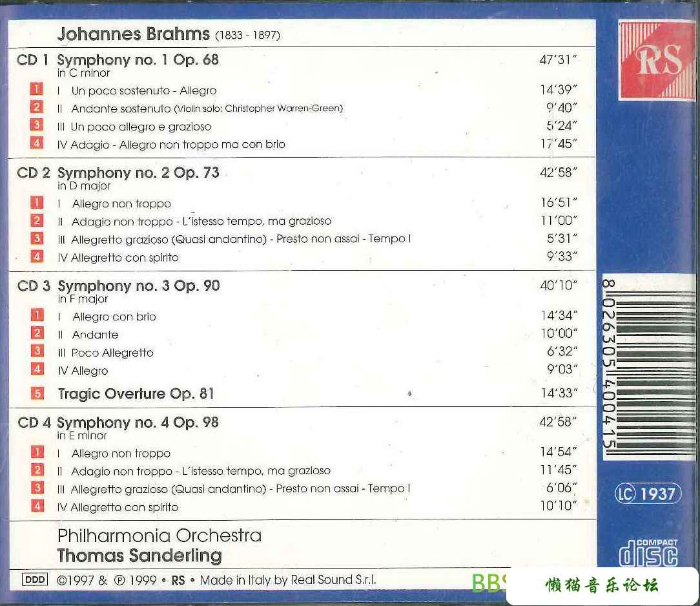Click the 'in D major' subtitle

84,186
